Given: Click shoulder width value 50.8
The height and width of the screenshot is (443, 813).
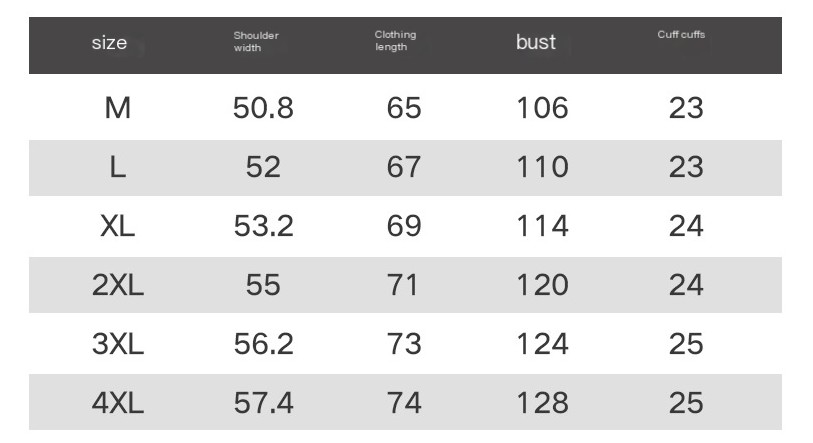Looking at the screenshot, I should point(263,108).
